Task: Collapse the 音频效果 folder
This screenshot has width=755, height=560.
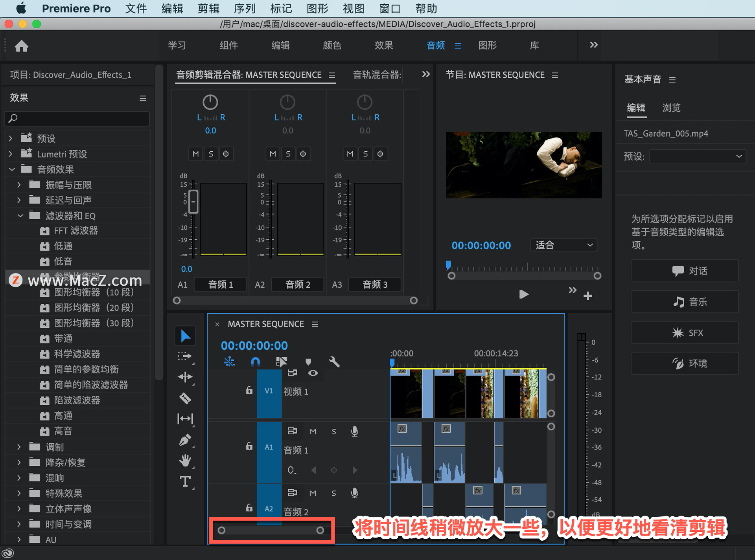Action: 12,169
